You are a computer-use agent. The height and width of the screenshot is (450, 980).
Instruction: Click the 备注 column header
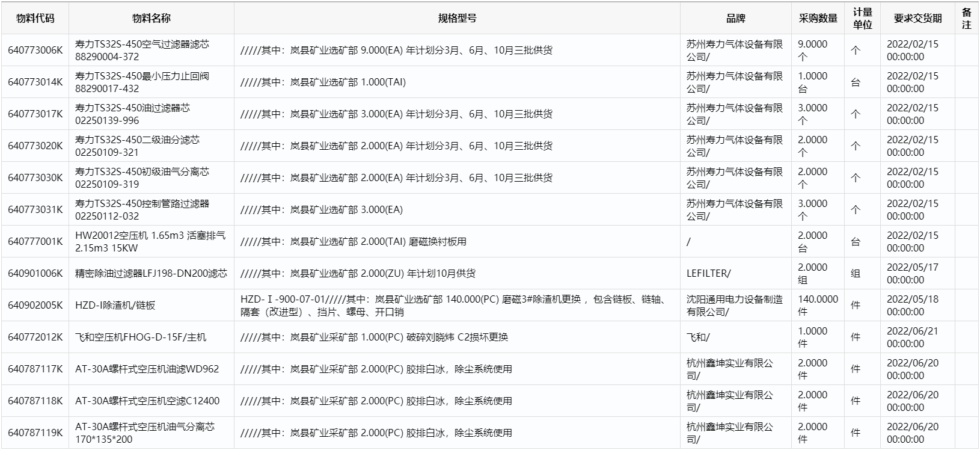tap(966, 19)
